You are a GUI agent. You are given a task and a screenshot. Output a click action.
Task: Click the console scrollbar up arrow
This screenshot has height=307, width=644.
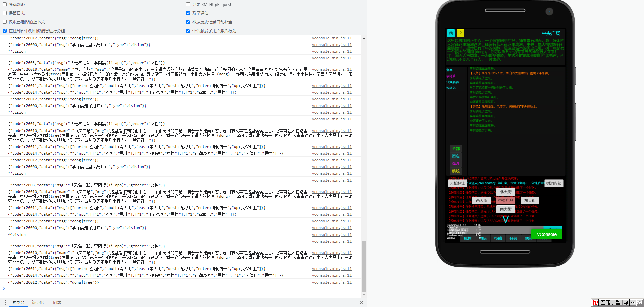[x=364, y=38]
